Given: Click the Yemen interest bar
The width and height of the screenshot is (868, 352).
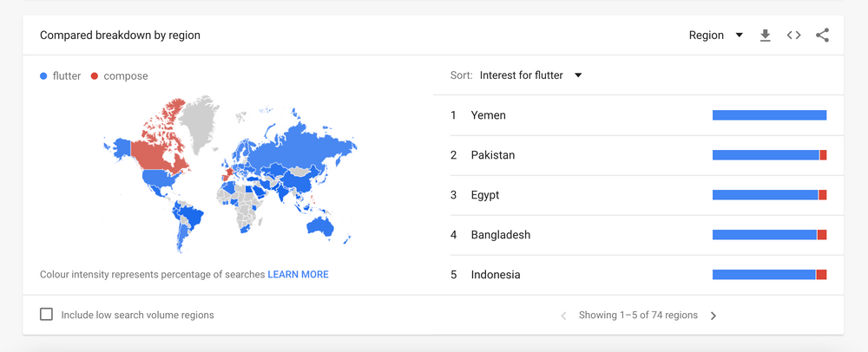Looking at the screenshot, I should click(x=769, y=115).
